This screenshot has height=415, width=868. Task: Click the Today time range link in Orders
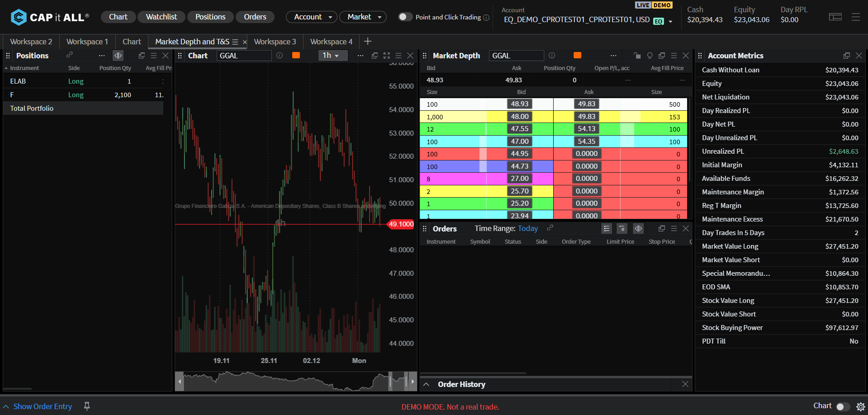click(x=527, y=229)
